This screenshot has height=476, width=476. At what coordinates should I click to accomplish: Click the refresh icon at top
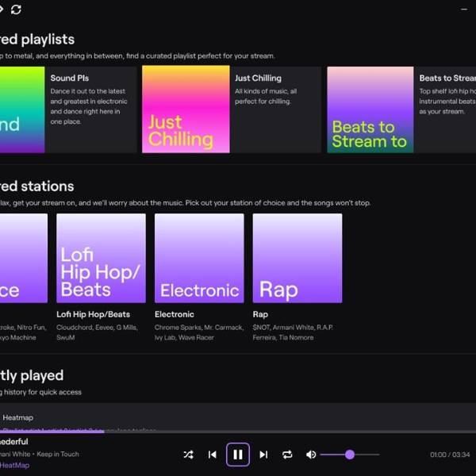tap(16, 10)
